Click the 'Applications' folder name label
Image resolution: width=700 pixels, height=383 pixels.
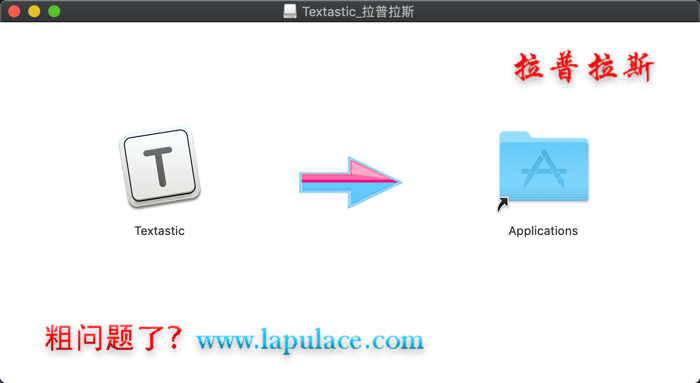[x=543, y=231]
